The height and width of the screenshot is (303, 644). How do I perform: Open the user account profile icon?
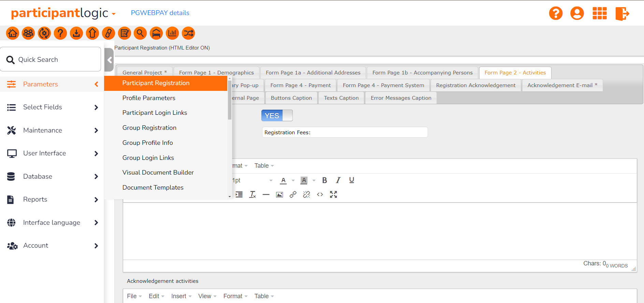[x=577, y=14]
